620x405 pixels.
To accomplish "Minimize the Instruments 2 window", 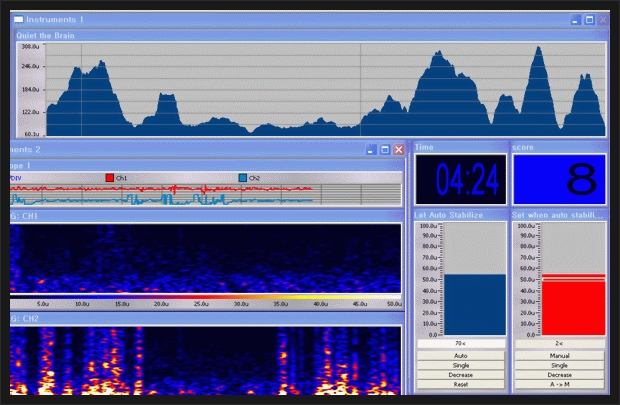I will [371, 150].
